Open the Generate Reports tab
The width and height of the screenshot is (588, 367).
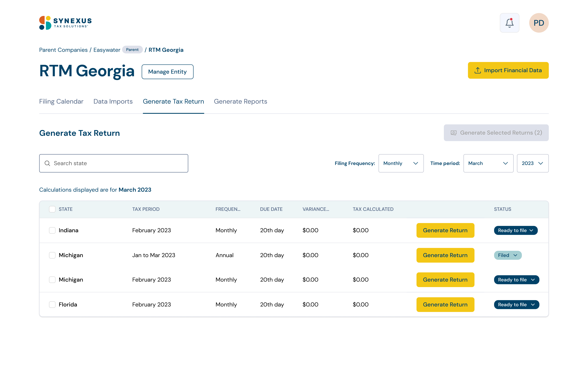pos(240,101)
